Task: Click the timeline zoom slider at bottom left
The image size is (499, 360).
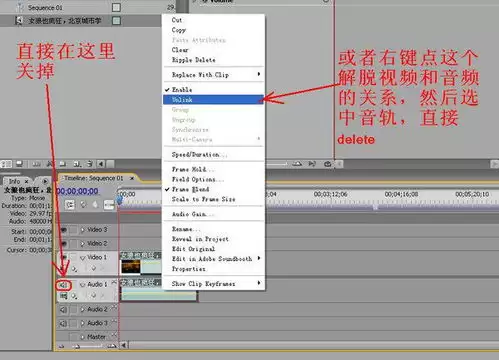Action: point(86,346)
